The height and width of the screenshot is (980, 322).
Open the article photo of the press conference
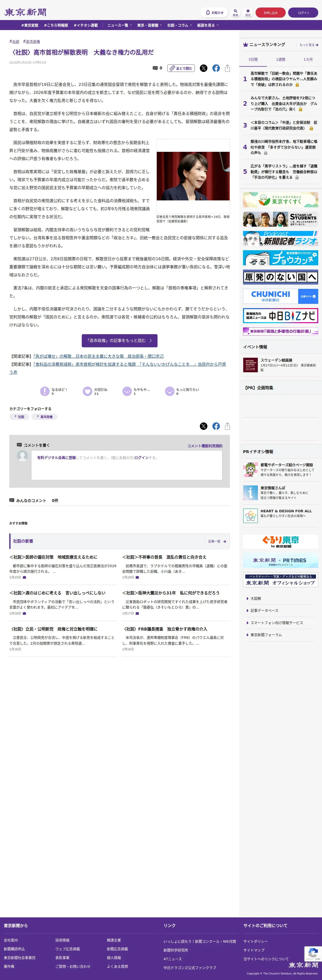[x=193, y=176]
